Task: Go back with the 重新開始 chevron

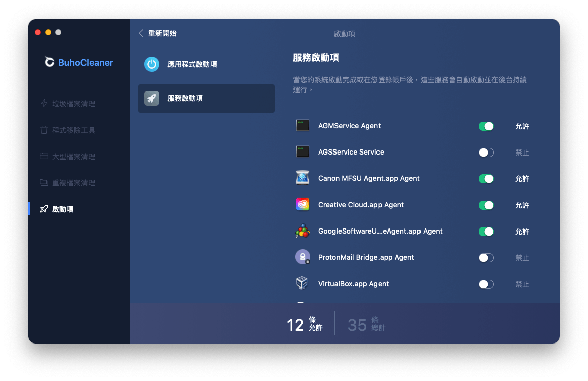Action: tap(141, 33)
